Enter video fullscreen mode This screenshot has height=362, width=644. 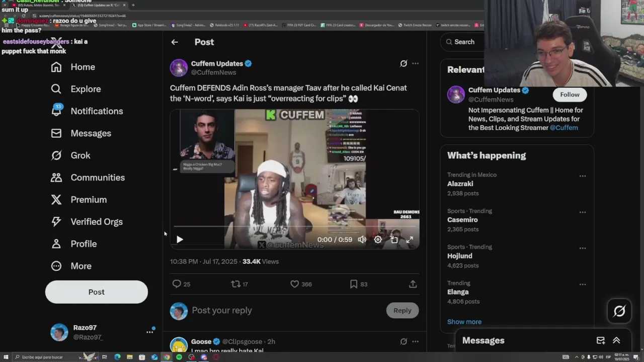(x=410, y=240)
